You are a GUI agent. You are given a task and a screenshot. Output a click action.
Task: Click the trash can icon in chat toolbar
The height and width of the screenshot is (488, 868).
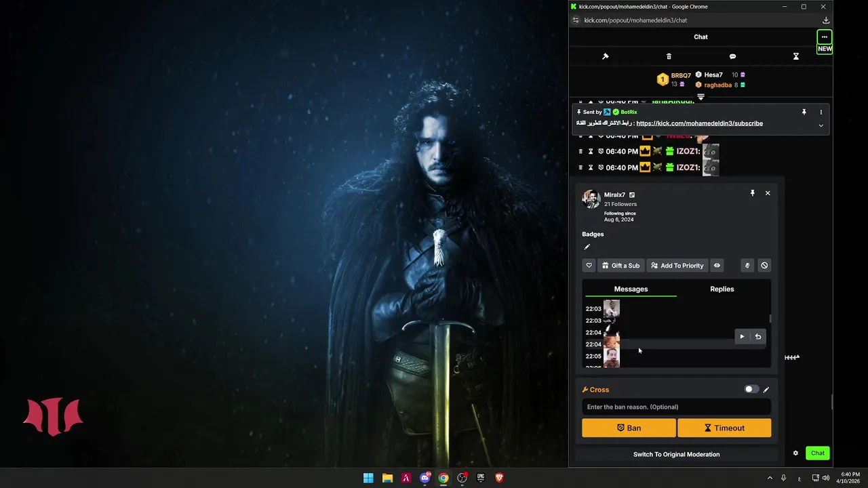pos(669,56)
